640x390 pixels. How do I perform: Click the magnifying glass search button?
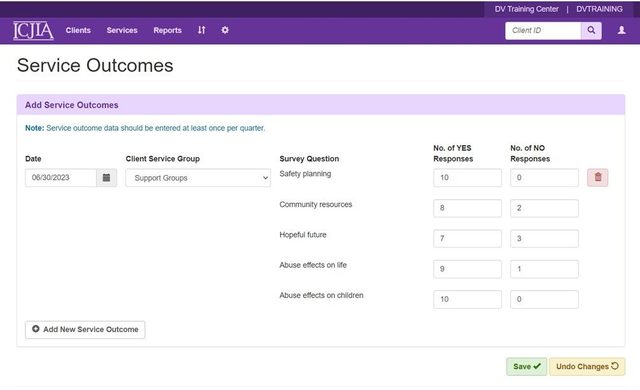(591, 31)
